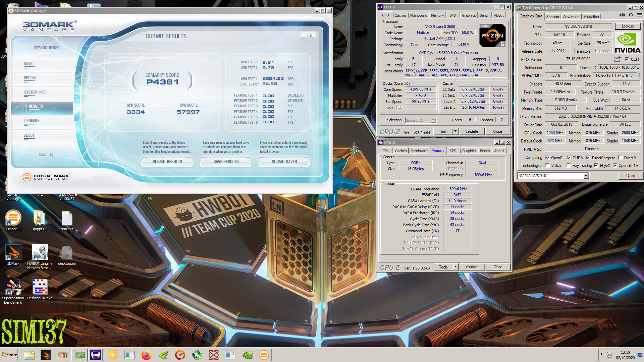Open Windows Explorer from the taskbar

click(x=29, y=355)
